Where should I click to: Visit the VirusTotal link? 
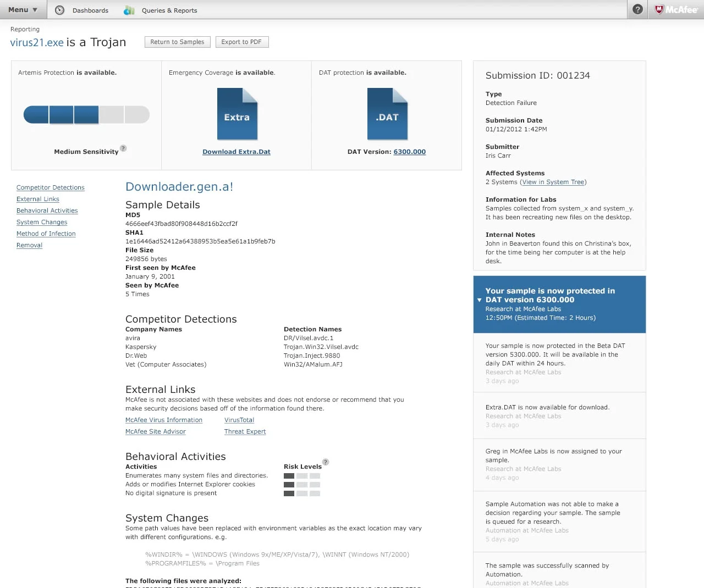[239, 420]
